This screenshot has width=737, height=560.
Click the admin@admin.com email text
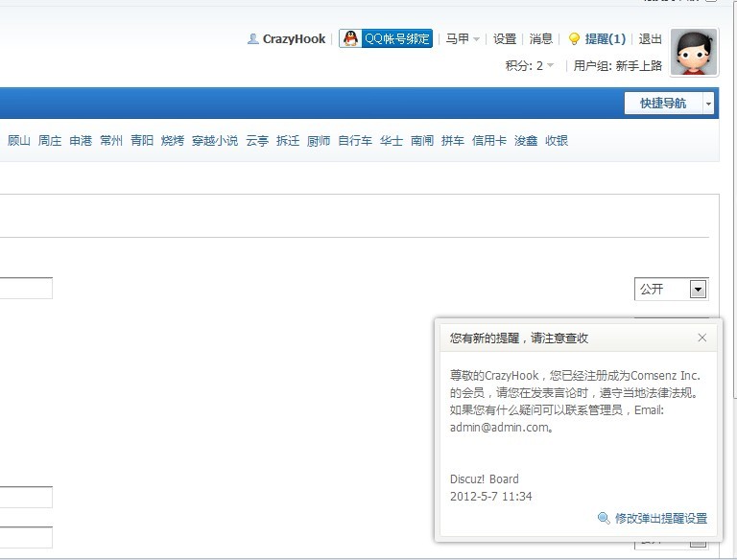point(499,428)
